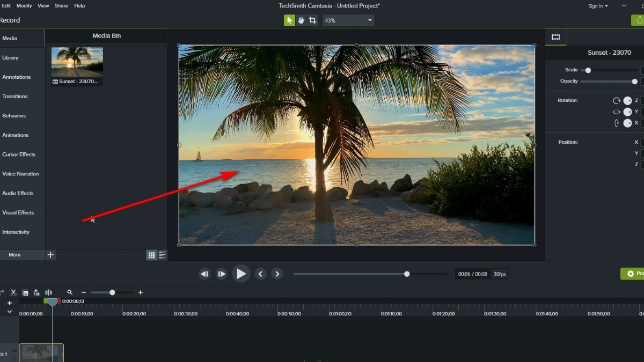The image size is (644, 362).
Task: Click the Redo arrow in timeline toolbar
Action: tap(2, 292)
